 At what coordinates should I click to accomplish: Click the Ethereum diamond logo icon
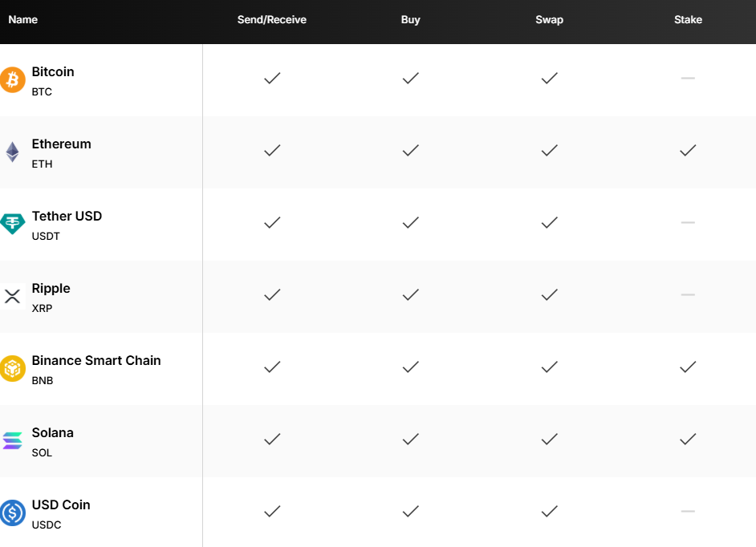tap(13, 152)
